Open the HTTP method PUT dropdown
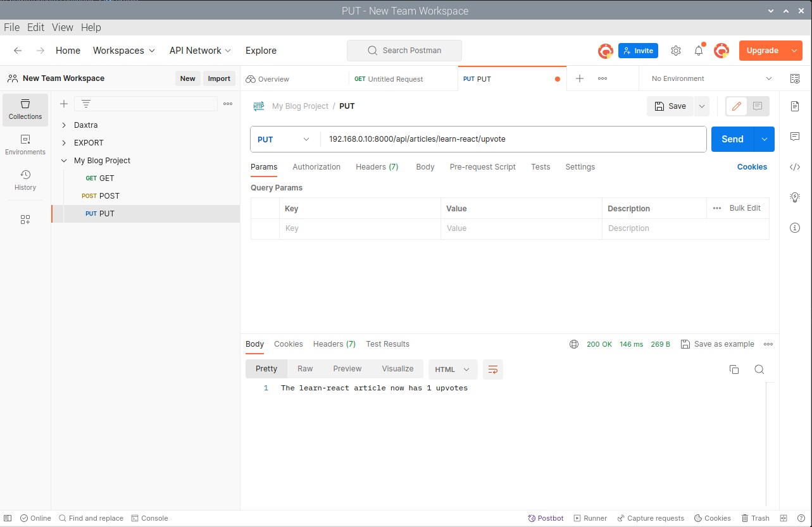The width and height of the screenshot is (812, 527). click(285, 139)
